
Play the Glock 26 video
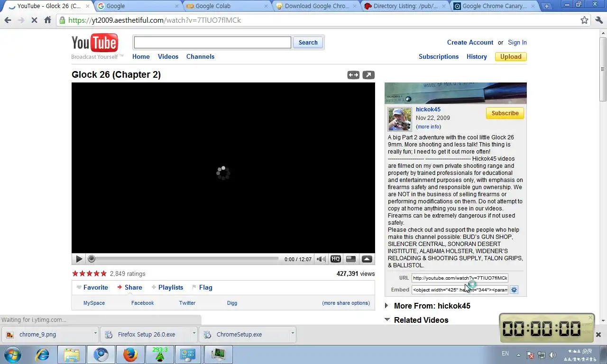click(79, 259)
